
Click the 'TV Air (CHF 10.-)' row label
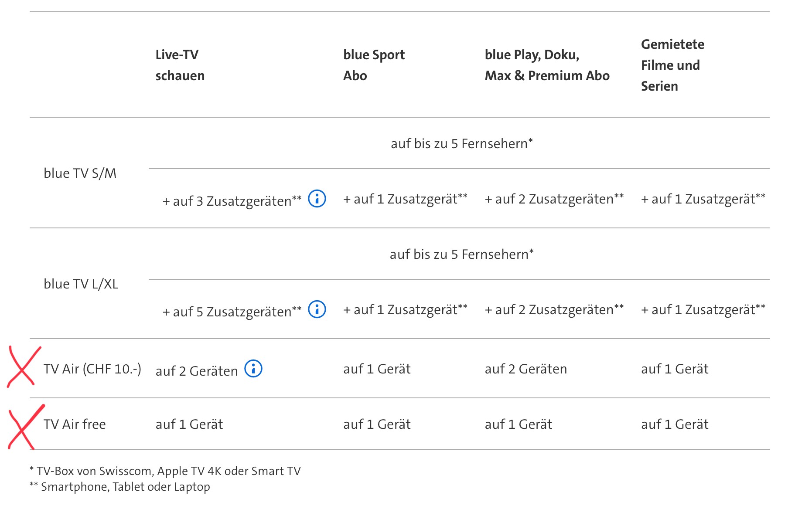[92, 369]
